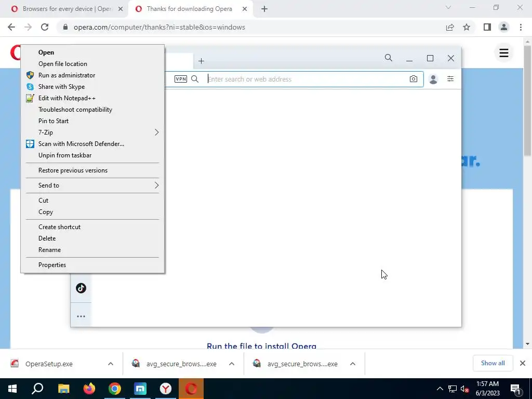Open Chrome three-dot menu
Screen dimensions: 532x399
521,27
